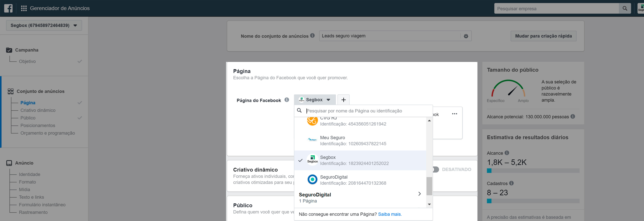The image size is (644, 221).
Task: Click the Campanha folder icon
Action: 9,50
